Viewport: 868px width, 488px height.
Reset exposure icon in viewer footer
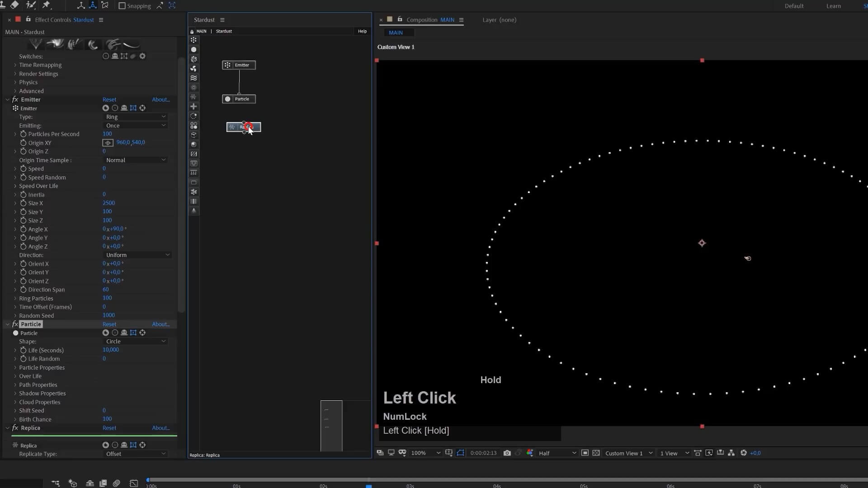pyautogui.click(x=743, y=453)
